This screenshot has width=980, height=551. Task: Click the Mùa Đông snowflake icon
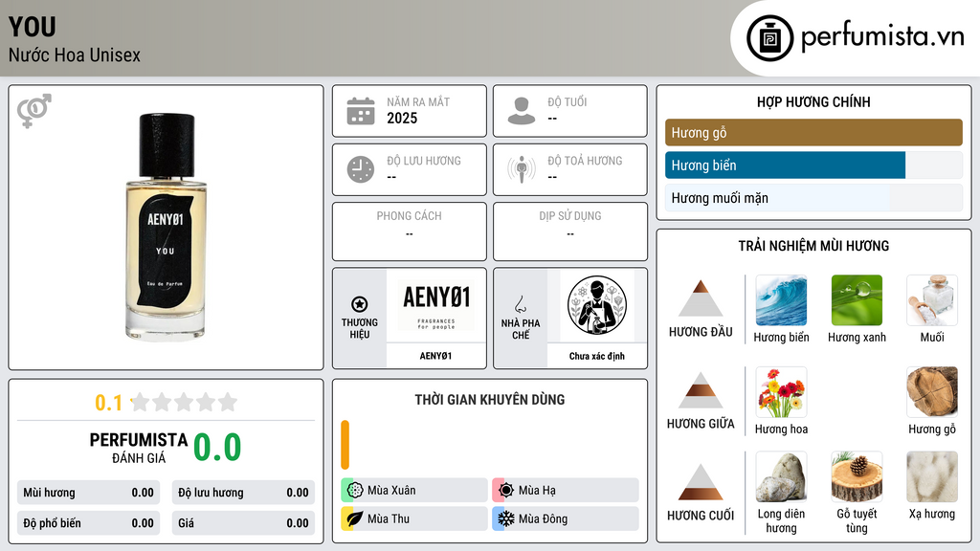tap(505, 518)
